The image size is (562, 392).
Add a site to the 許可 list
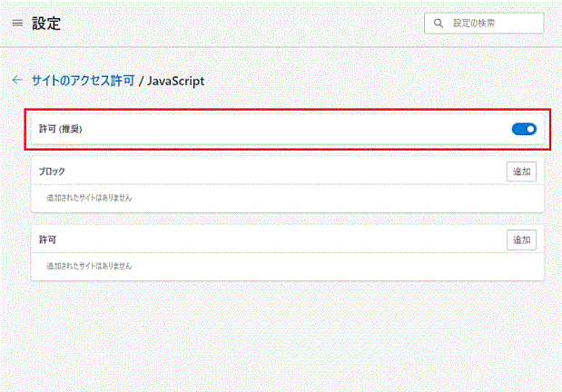pos(521,240)
